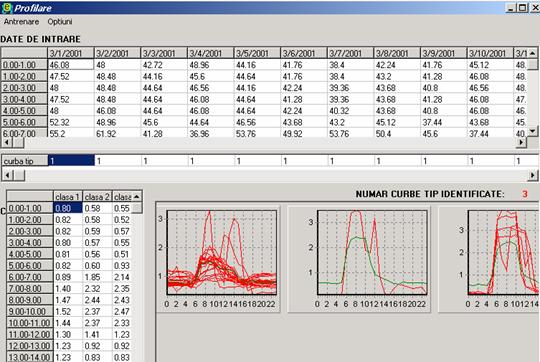The width and height of the screenshot is (540, 362).
Task: Click the up arrow of the input data vertical scrollbar
Action: [532, 53]
